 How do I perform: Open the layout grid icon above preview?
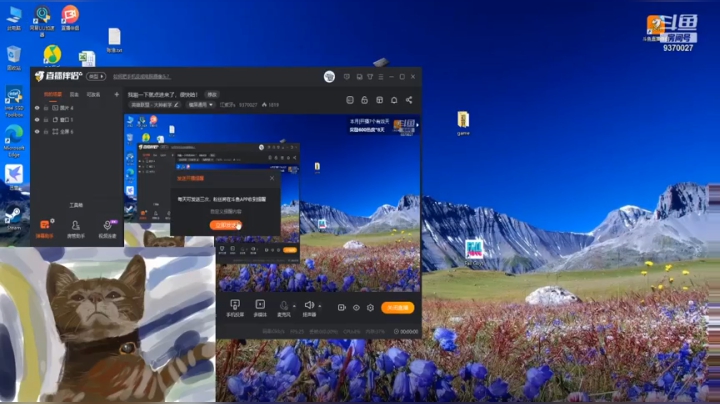(379, 100)
